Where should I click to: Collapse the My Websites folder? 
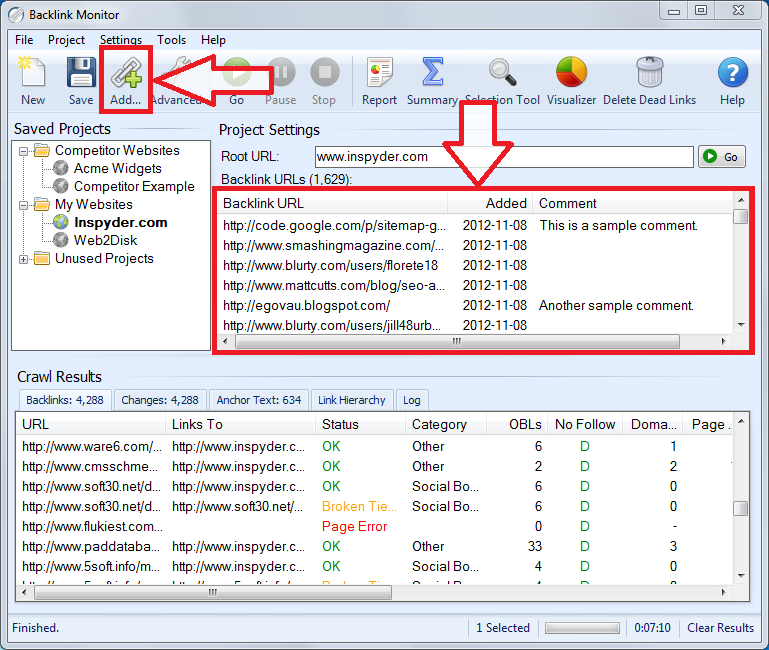coord(23,205)
